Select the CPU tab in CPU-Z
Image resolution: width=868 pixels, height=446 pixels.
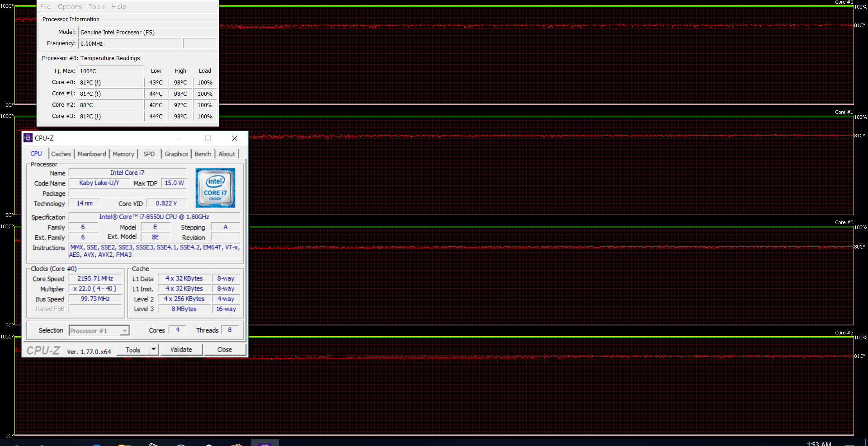point(36,154)
